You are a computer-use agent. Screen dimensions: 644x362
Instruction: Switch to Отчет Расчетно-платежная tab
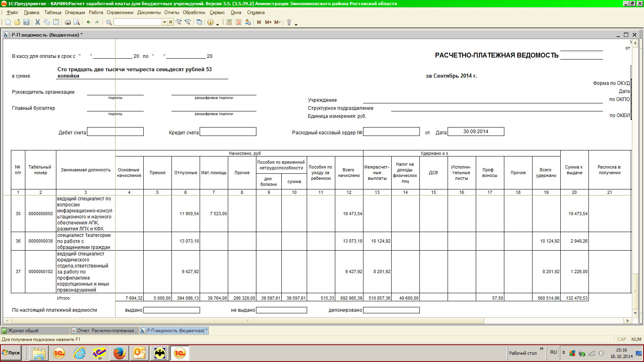(105, 331)
